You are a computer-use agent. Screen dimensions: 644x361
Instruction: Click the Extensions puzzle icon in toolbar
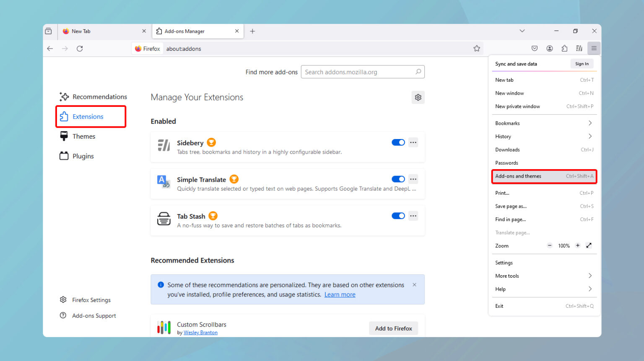coord(564,49)
